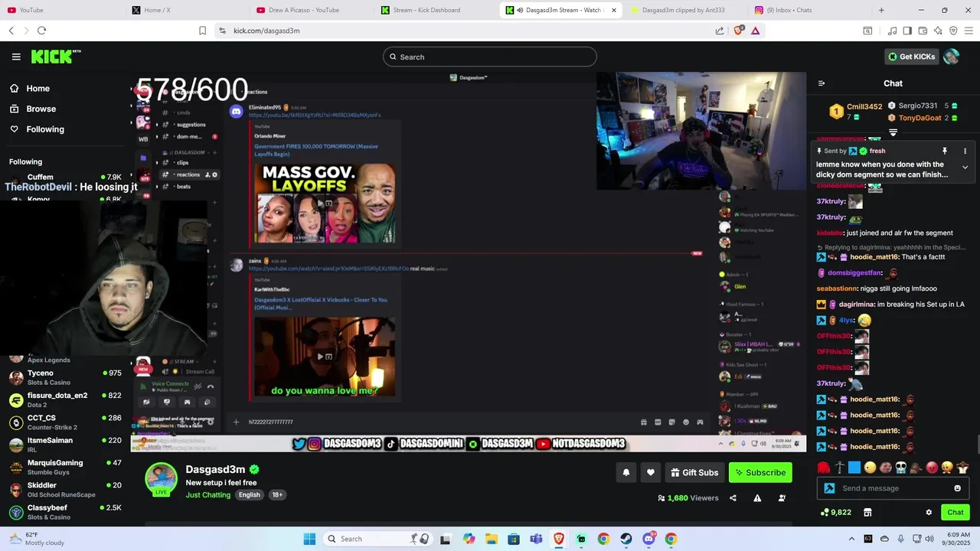Open Browse in Kick sidebar
Image resolution: width=980 pixels, height=551 pixels.
(x=33, y=109)
